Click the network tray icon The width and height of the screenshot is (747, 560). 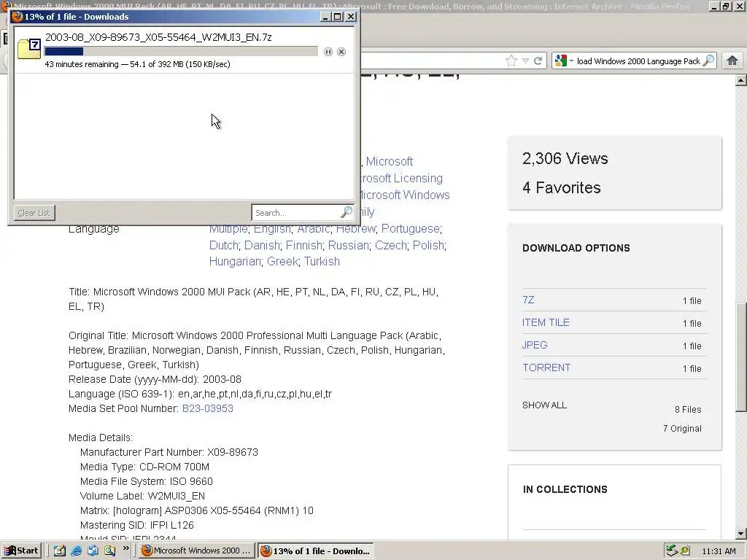[671, 551]
